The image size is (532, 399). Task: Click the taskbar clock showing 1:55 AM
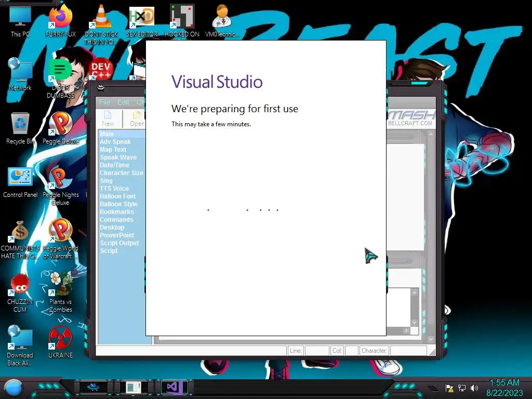click(x=504, y=388)
